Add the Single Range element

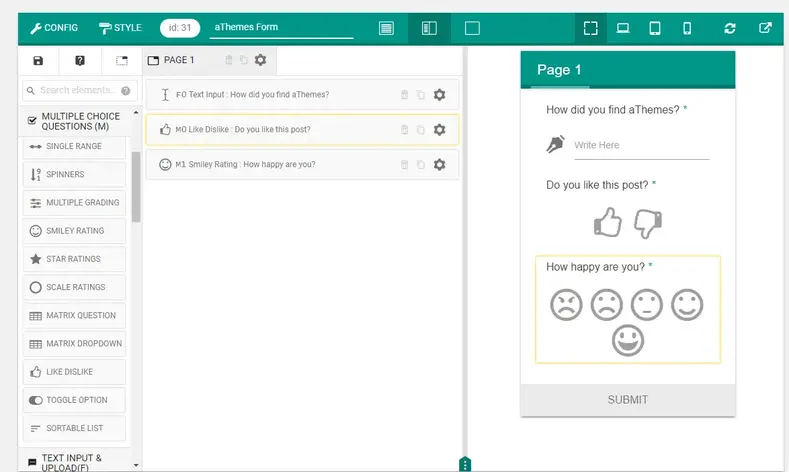(74, 146)
